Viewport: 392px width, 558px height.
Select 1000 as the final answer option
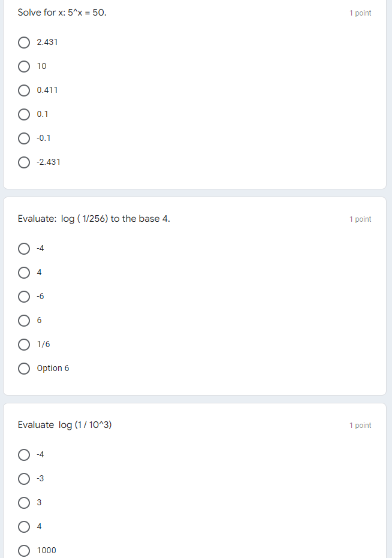click(x=24, y=550)
